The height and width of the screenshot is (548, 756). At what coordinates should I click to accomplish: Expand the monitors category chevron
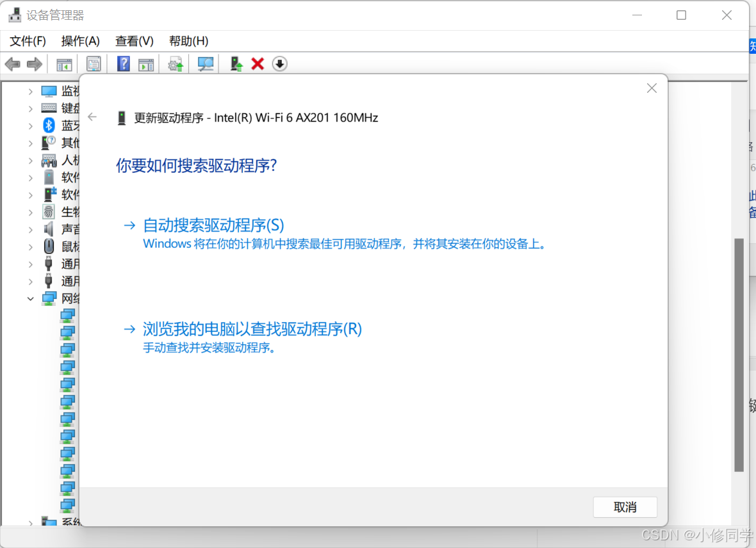[30, 91]
